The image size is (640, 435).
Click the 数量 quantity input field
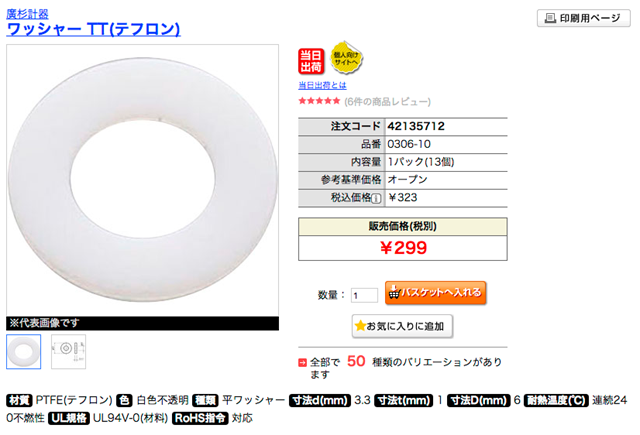pos(364,295)
